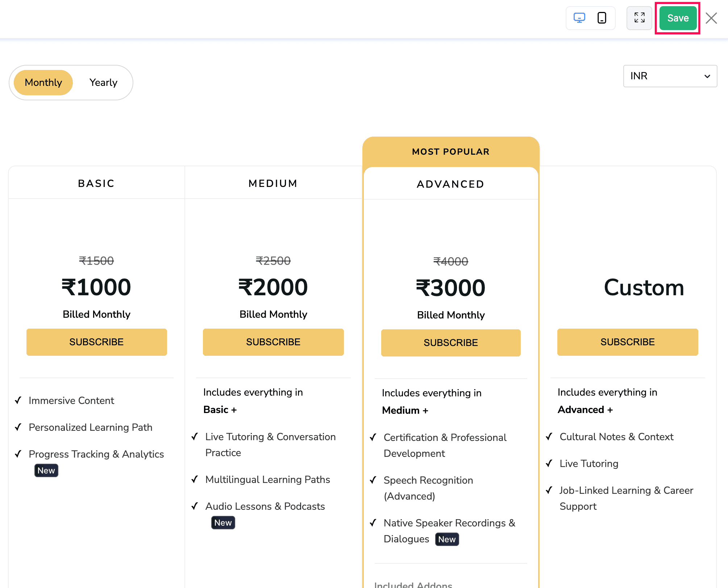This screenshot has width=728, height=588.
Task: Subscribe to the Basic plan
Action: [x=97, y=342]
